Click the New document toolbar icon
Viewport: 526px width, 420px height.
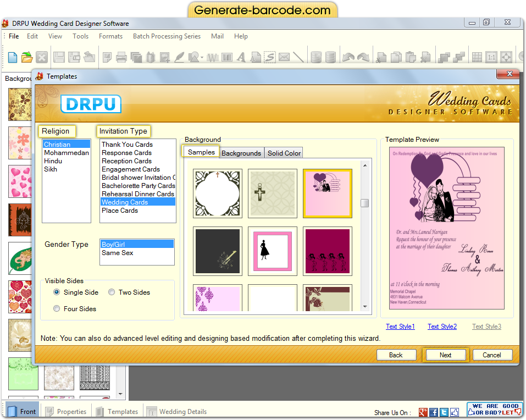[x=13, y=57]
